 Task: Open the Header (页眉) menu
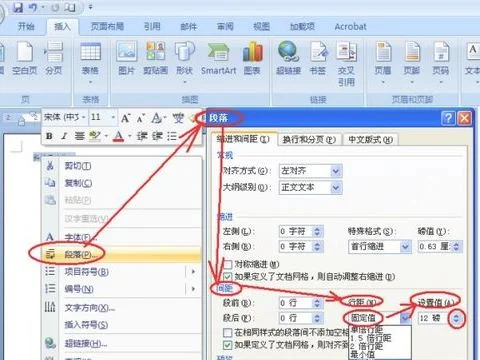383,62
